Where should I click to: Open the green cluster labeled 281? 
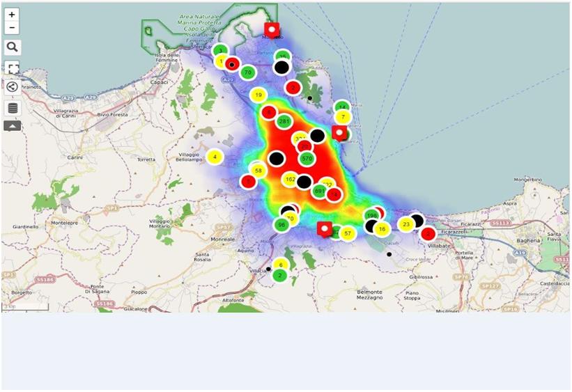click(284, 121)
